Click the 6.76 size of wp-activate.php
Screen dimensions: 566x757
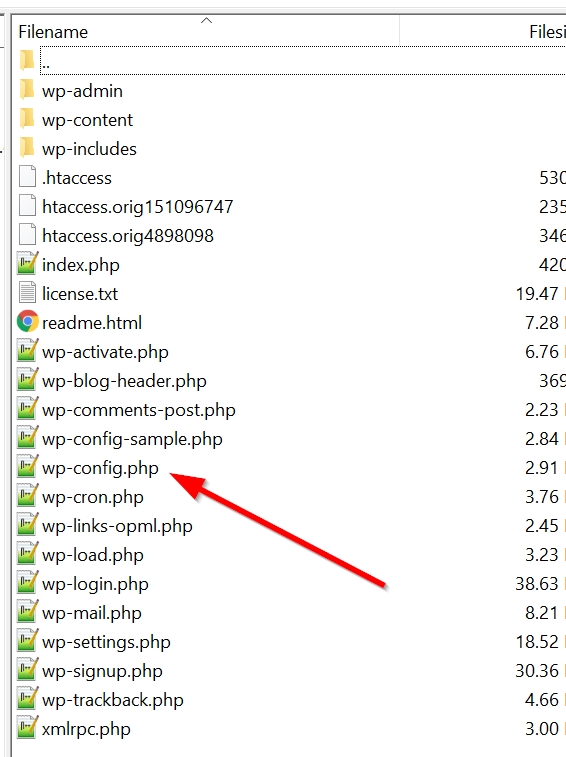[542, 351]
